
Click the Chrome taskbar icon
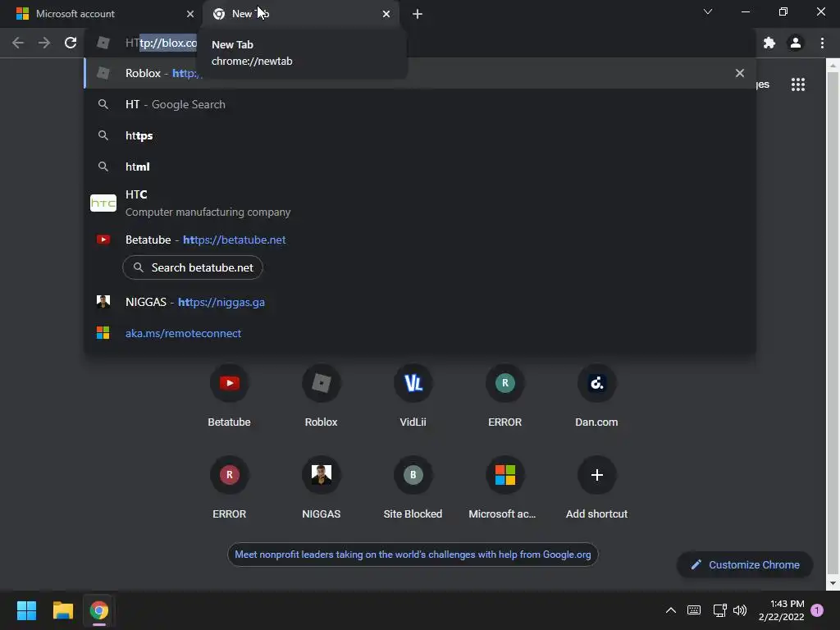point(99,610)
